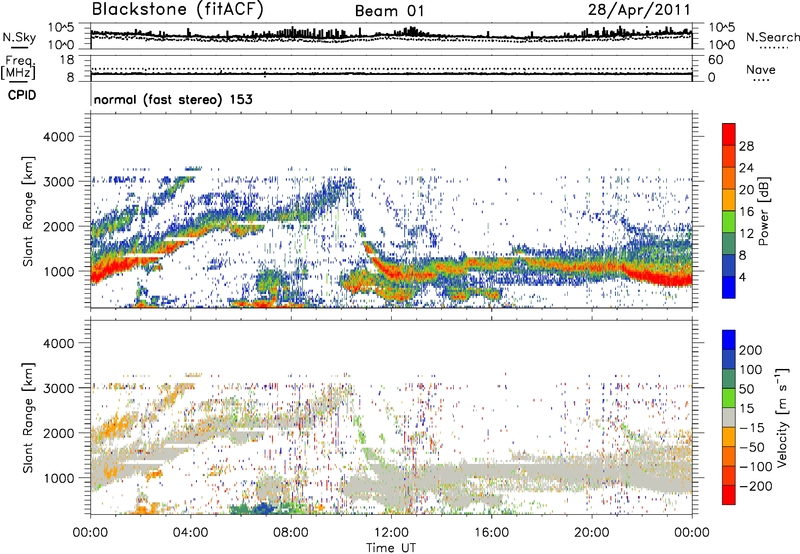
Task: Click the leftmost '00:00' time label
Action: (90, 533)
